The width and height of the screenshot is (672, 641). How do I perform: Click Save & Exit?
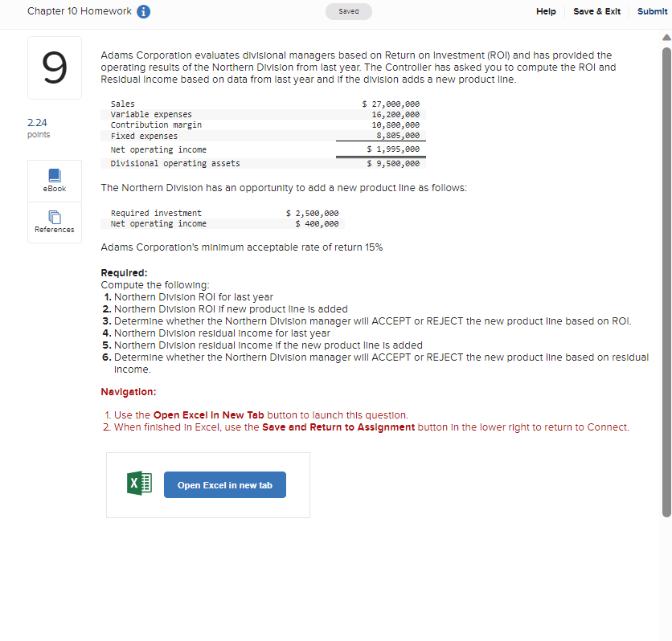coord(596,11)
